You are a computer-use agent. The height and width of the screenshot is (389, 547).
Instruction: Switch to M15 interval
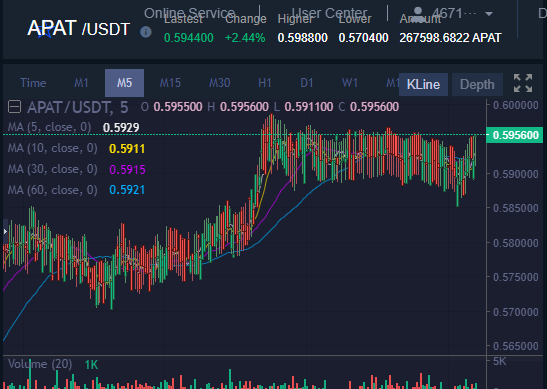tap(170, 83)
